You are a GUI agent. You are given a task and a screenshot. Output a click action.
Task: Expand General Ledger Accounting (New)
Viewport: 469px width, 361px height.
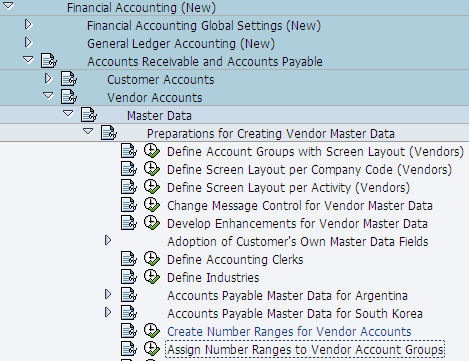[x=28, y=42]
